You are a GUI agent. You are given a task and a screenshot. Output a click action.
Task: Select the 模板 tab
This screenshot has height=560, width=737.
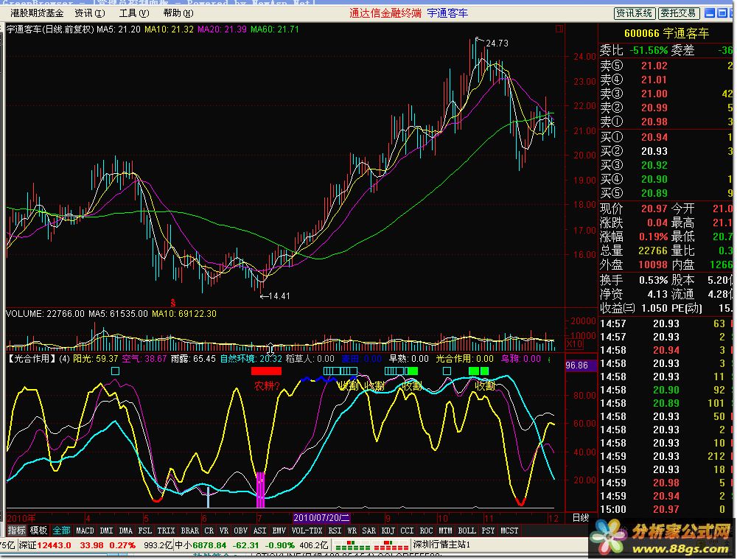[38, 531]
